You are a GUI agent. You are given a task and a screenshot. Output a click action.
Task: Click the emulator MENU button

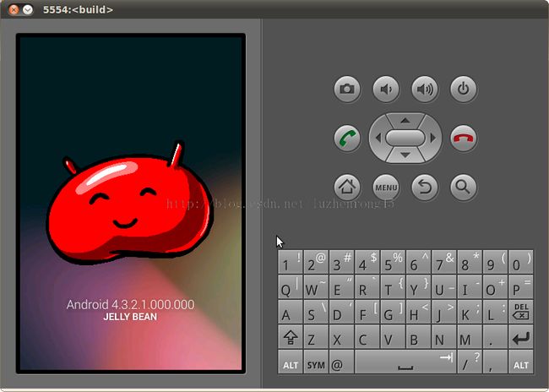click(x=386, y=188)
